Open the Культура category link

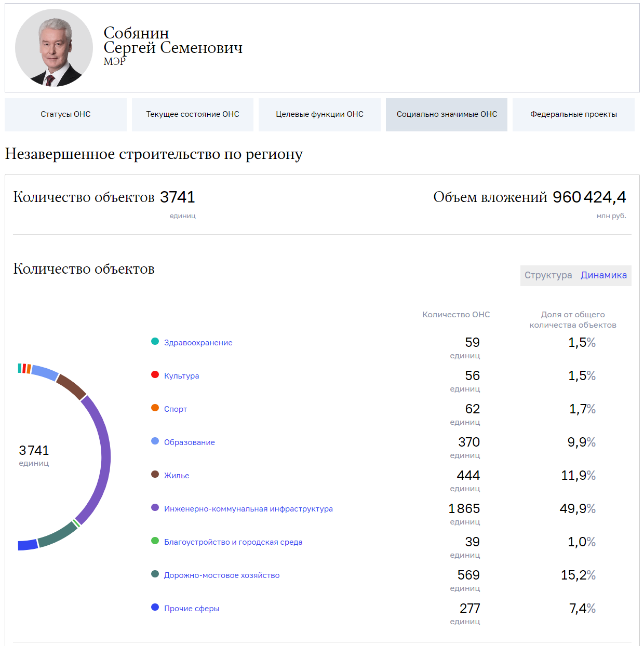181,376
